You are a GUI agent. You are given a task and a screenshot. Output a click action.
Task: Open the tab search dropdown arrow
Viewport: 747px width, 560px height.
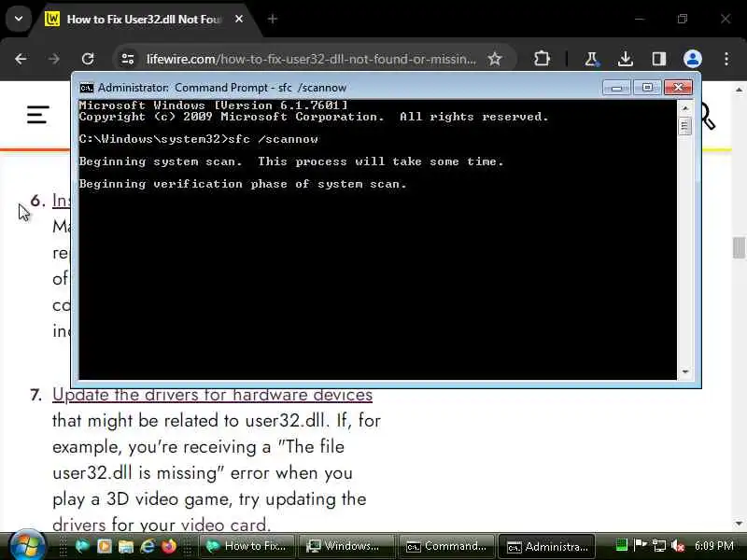point(19,19)
